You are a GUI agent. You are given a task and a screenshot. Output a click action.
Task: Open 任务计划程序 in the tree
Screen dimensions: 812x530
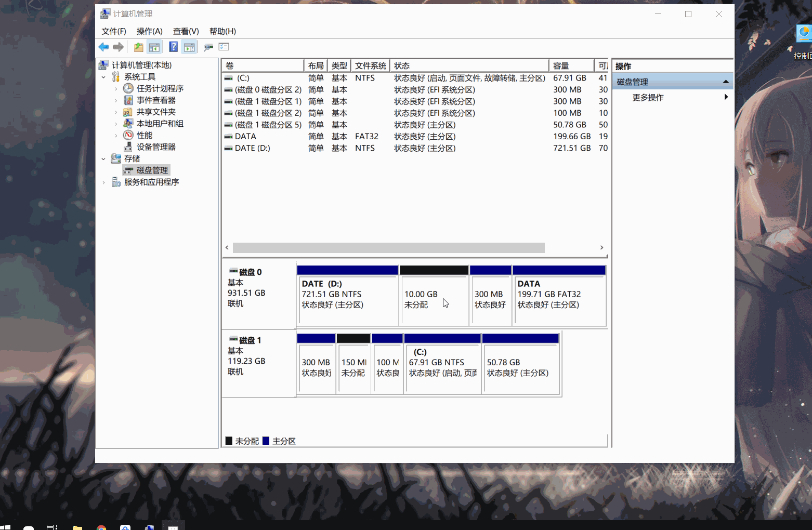[160, 88]
